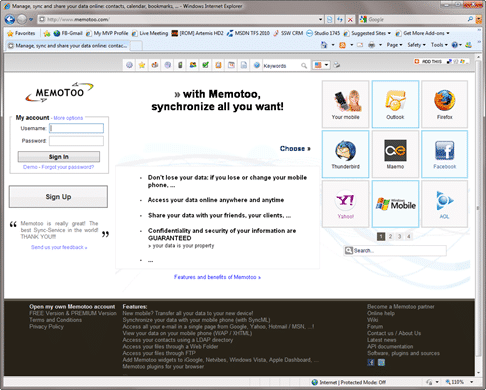Select the Outlook sync tile
This screenshot has height=390, width=486.
pyautogui.click(x=395, y=104)
